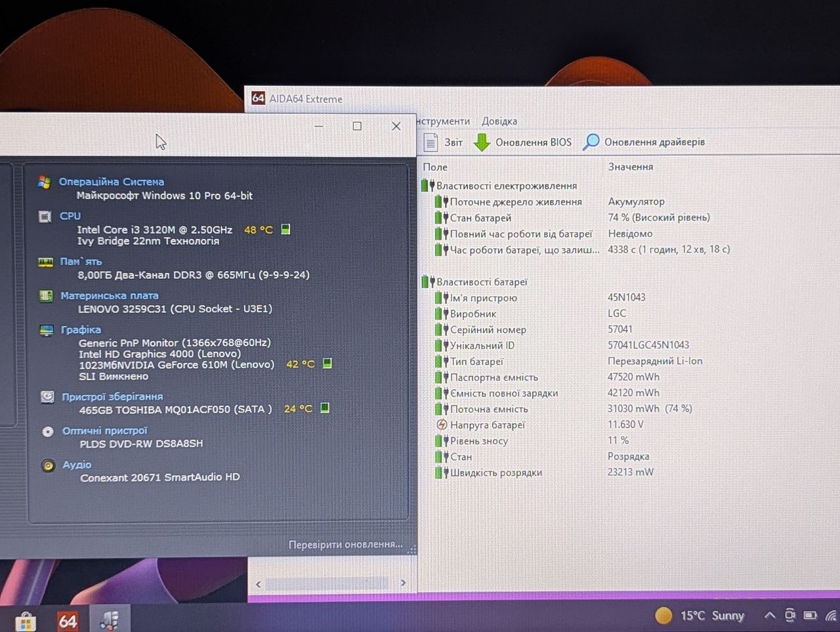This screenshot has height=632, width=840.
Task: Select the Графіка section heading
Action: click(x=81, y=329)
